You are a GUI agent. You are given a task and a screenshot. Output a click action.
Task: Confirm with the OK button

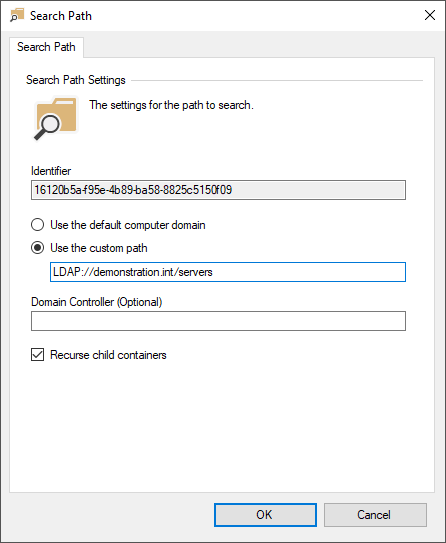click(265, 515)
